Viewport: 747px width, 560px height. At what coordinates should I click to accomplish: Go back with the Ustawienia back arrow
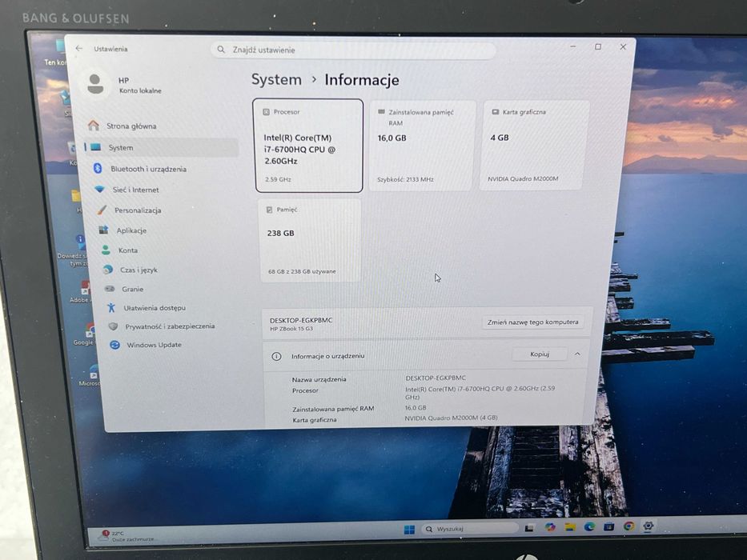click(79, 48)
